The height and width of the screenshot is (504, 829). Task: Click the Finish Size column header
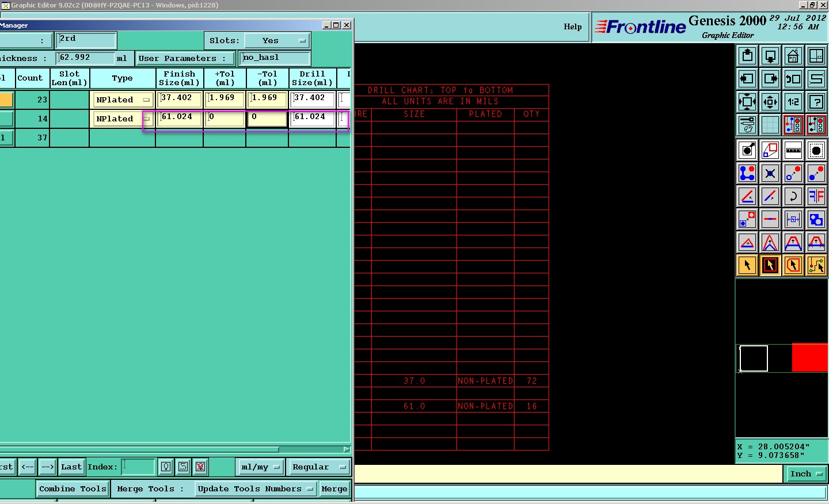coord(180,78)
